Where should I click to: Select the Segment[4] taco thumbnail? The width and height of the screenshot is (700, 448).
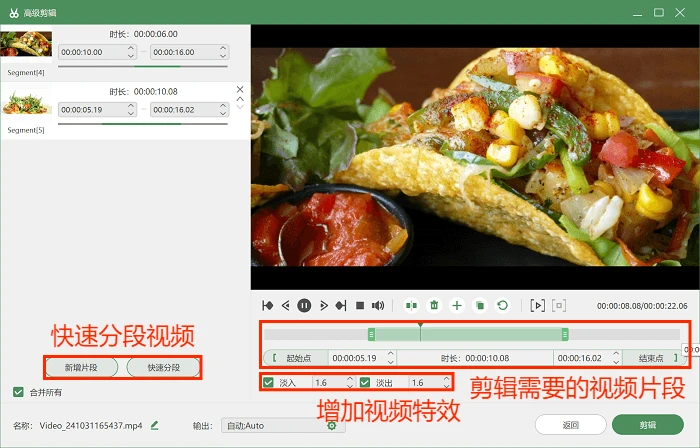[x=26, y=44]
